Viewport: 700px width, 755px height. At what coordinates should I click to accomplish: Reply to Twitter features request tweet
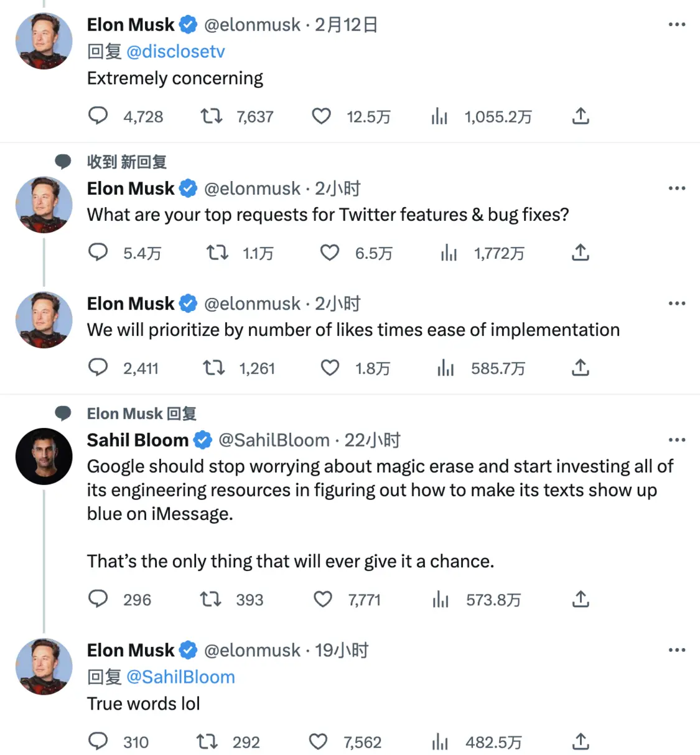pos(98,252)
